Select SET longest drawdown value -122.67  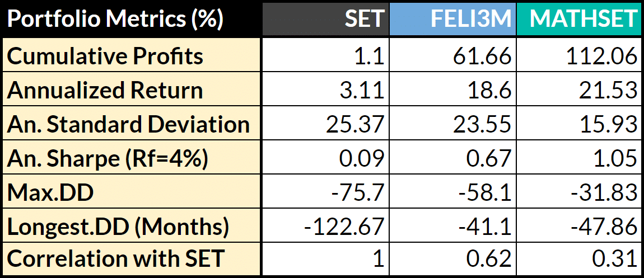(x=344, y=227)
